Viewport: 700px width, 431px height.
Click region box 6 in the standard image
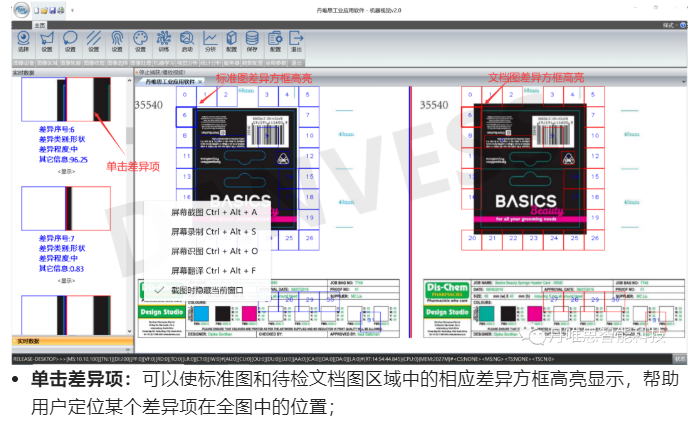coord(185,115)
